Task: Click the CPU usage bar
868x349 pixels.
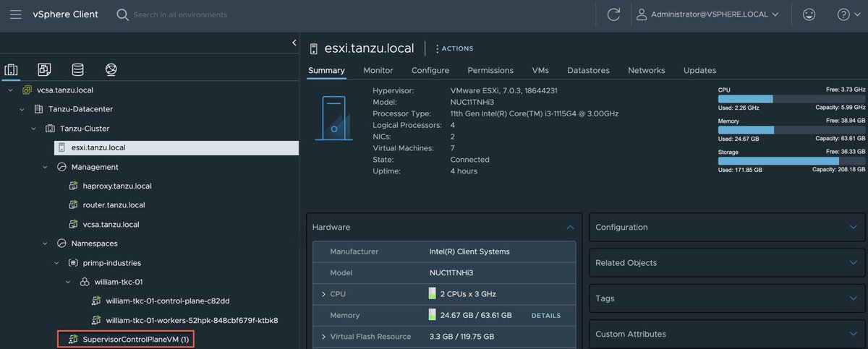Action: pos(791,99)
